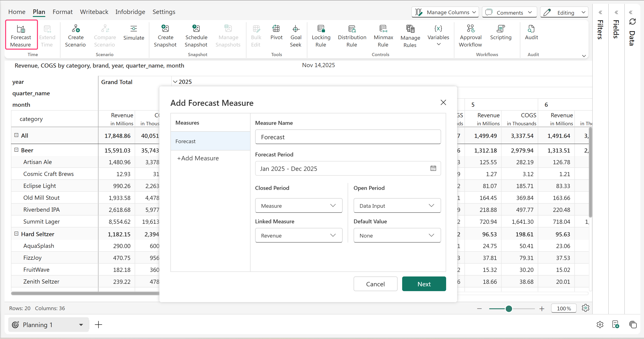Click the Next button
The width and height of the screenshot is (644, 339).
(x=424, y=284)
